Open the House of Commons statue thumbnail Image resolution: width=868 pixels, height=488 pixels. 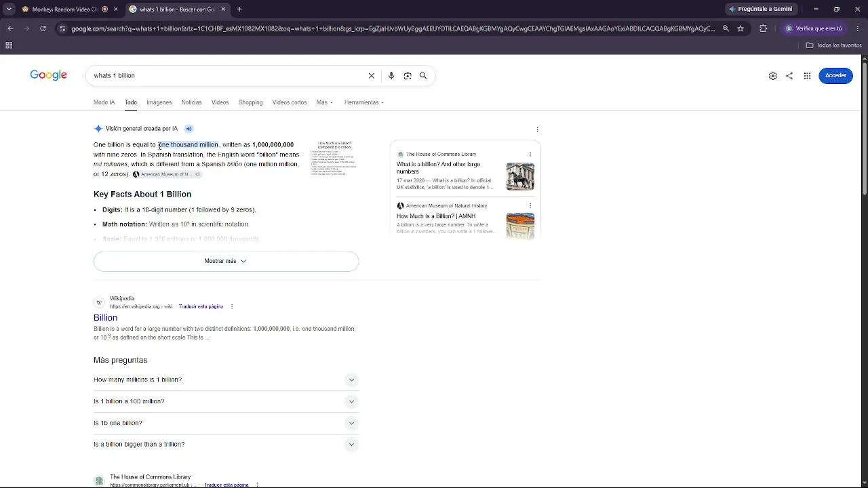pyautogui.click(x=520, y=176)
